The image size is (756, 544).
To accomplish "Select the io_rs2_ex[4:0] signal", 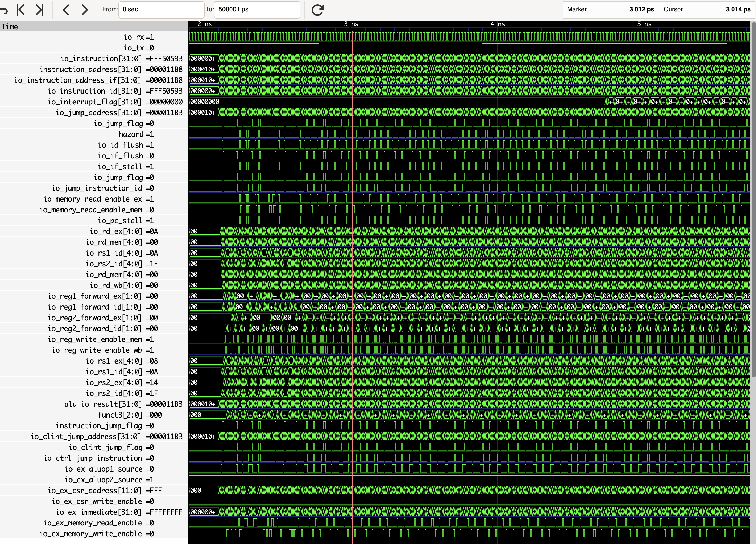I will point(94,383).
